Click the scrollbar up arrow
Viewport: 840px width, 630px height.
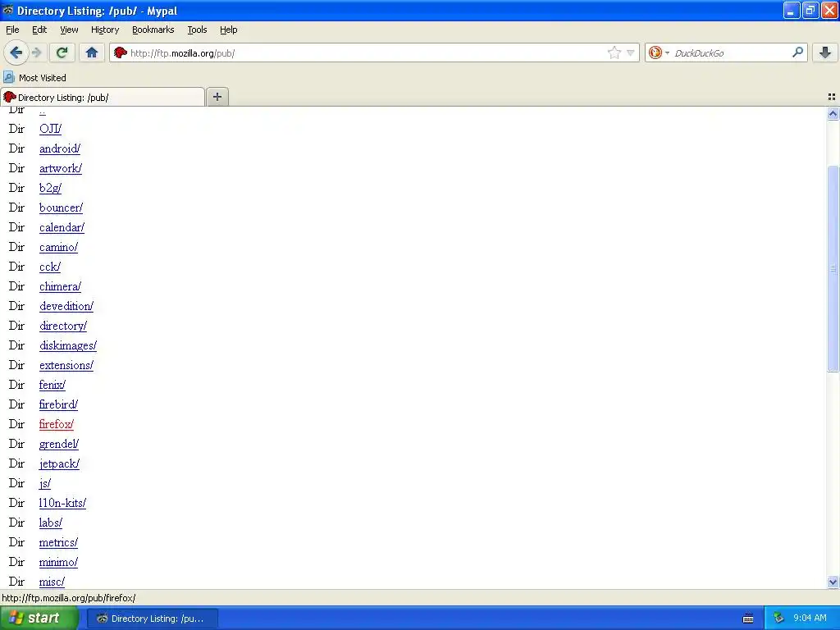pos(833,113)
